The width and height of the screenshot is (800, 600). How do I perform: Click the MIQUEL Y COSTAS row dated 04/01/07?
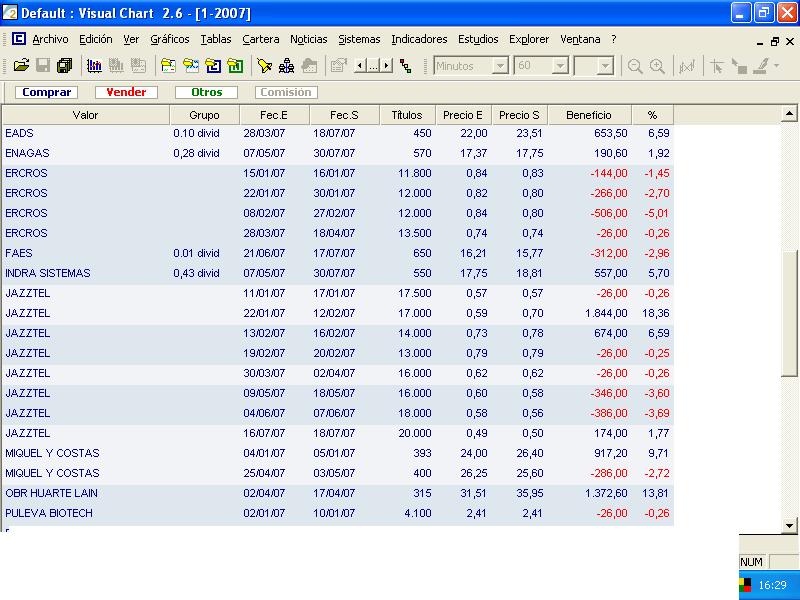pos(338,453)
